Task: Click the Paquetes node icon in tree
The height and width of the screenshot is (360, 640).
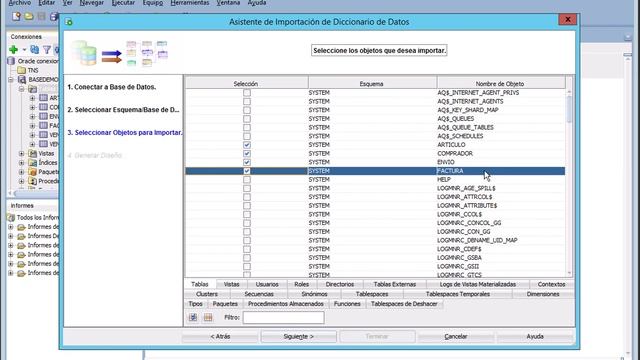Action: (x=33, y=172)
